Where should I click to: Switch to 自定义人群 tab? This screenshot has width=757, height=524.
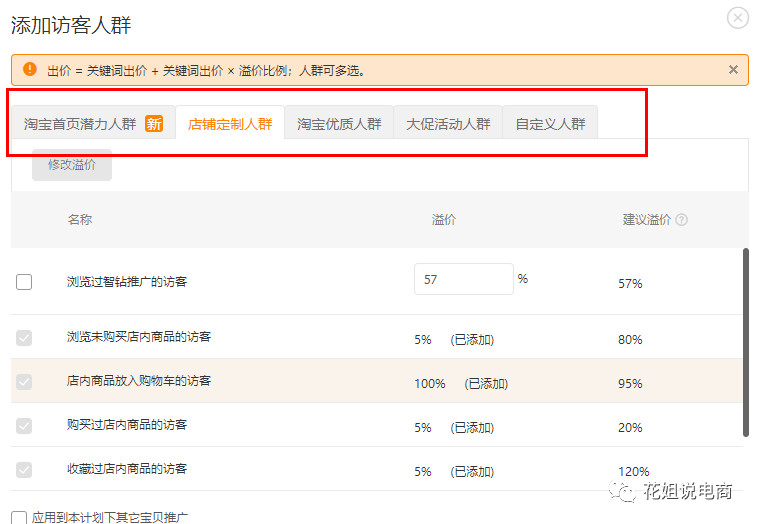click(x=550, y=124)
